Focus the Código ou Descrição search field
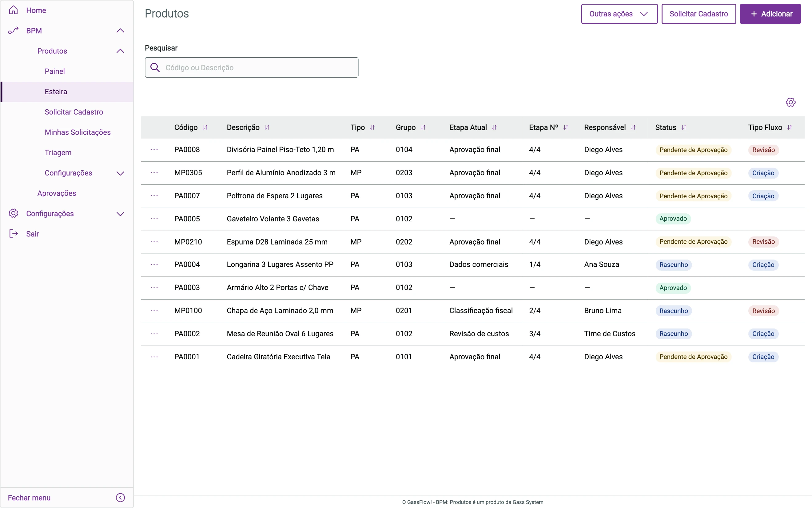This screenshot has height=508, width=812. 251,67
